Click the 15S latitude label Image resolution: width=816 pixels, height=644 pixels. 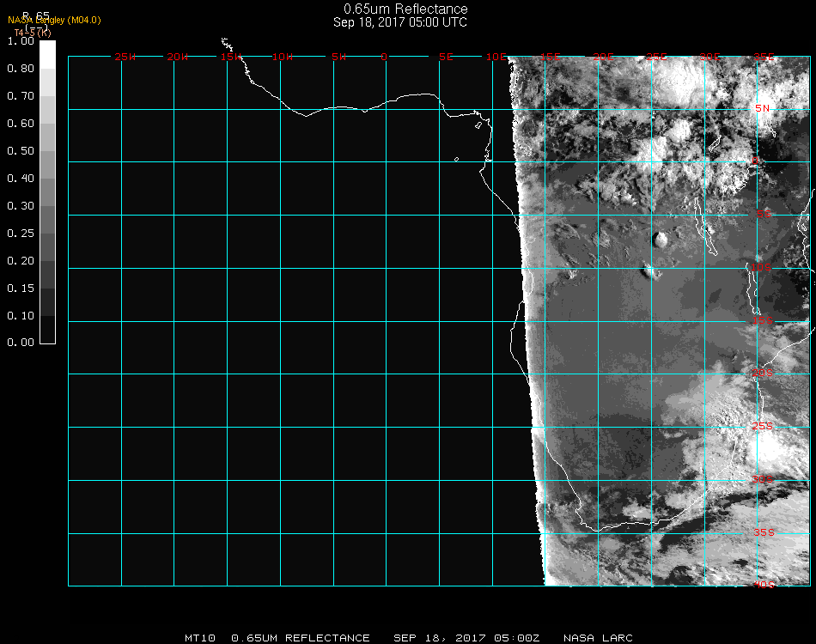tap(763, 321)
